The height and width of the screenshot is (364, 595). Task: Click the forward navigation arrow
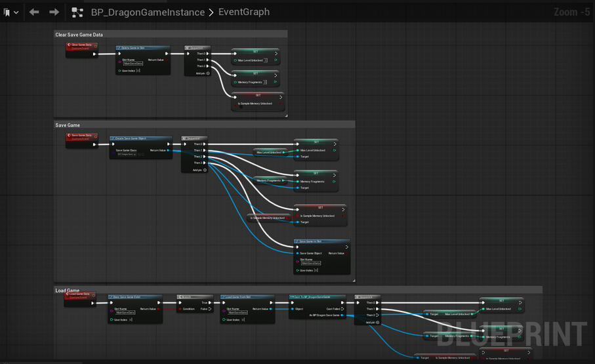[x=54, y=12]
